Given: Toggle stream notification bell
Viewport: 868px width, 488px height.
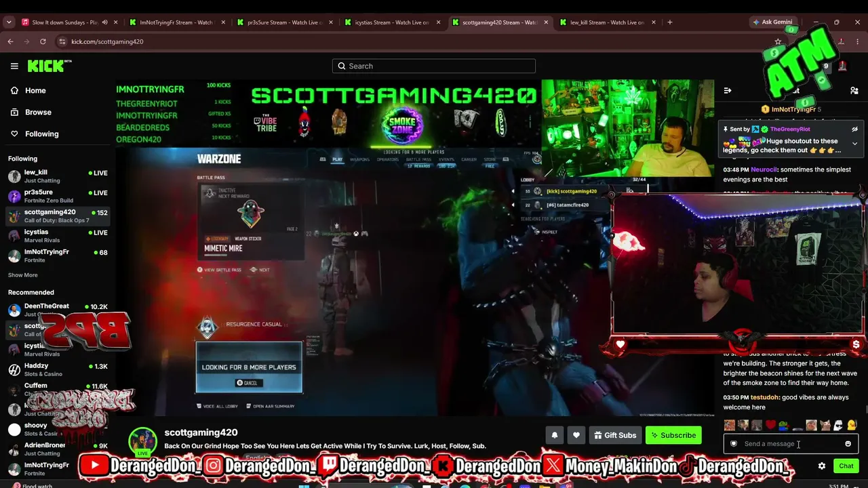Looking at the screenshot, I should point(555,435).
